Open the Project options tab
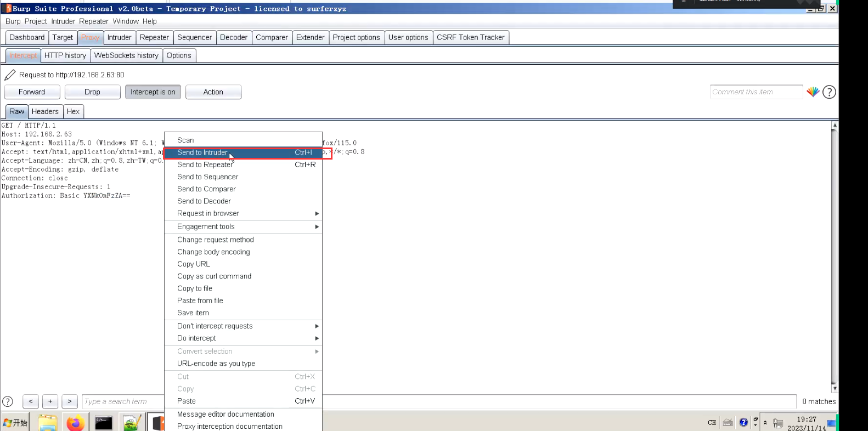Image resolution: width=868 pixels, height=431 pixels. (x=356, y=37)
